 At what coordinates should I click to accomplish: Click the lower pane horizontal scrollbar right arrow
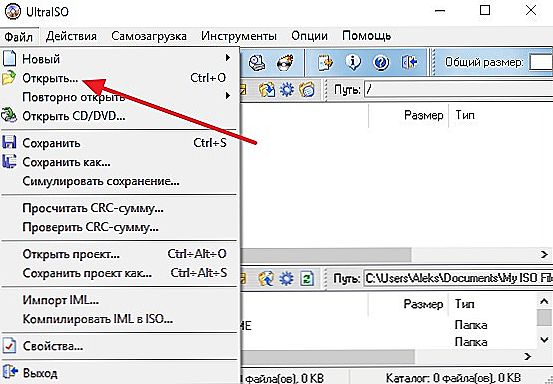pyautogui.click(x=528, y=356)
